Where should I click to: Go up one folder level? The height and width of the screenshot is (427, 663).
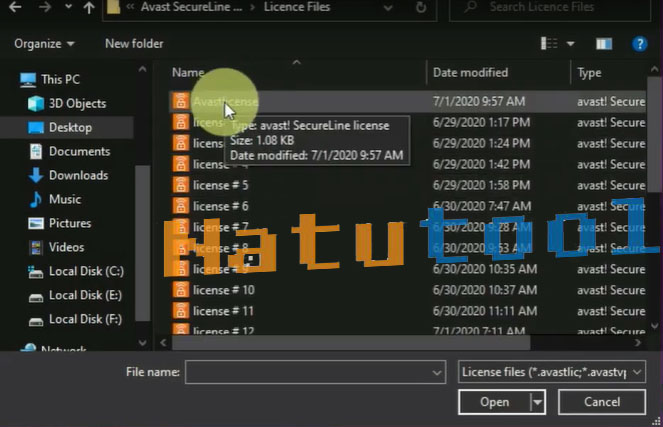point(89,7)
